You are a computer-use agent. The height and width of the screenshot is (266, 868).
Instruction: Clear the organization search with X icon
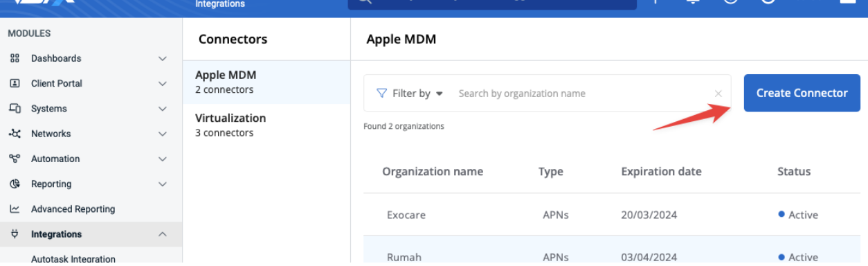(x=718, y=94)
